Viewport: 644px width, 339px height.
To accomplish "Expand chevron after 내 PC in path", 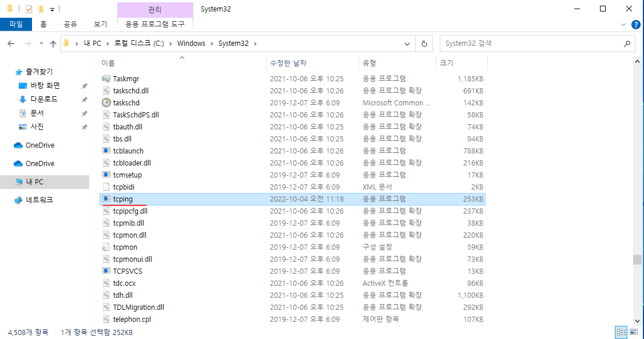I will (x=108, y=44).
